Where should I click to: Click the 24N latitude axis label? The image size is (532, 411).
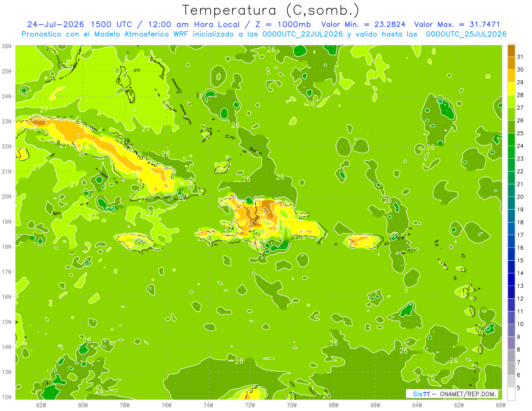[7, 96]
